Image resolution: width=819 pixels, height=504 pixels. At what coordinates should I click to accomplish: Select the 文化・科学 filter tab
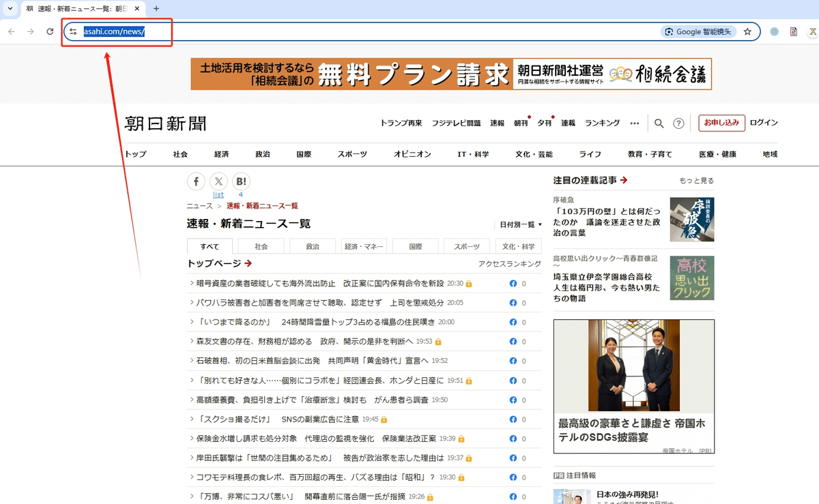pos(519,246)
